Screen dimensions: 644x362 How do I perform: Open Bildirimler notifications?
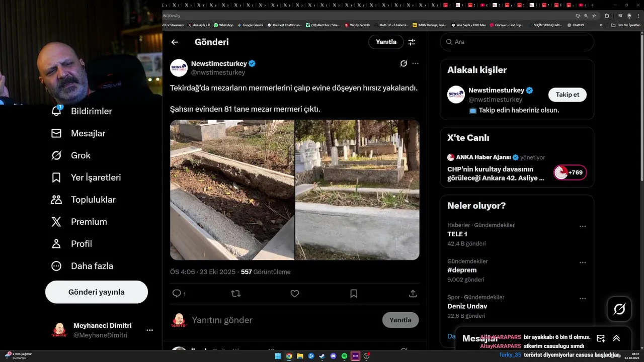(x=82, y=111)
